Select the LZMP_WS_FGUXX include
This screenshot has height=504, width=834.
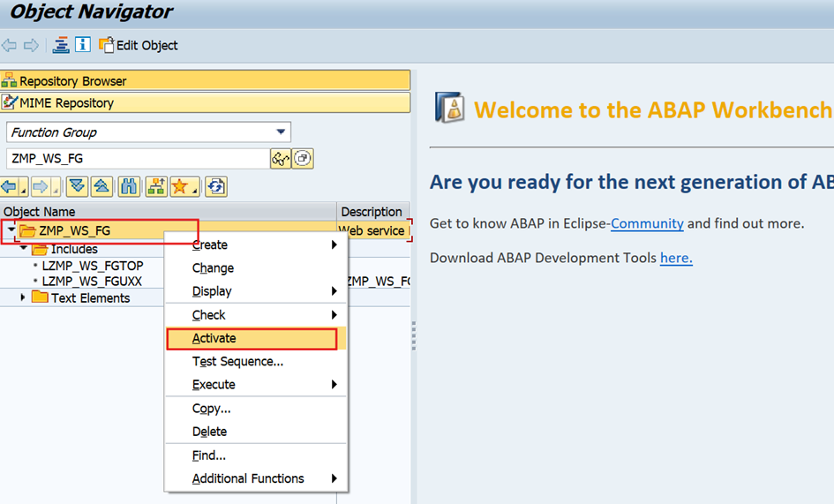pyautogui.click(x=92, y=281)
